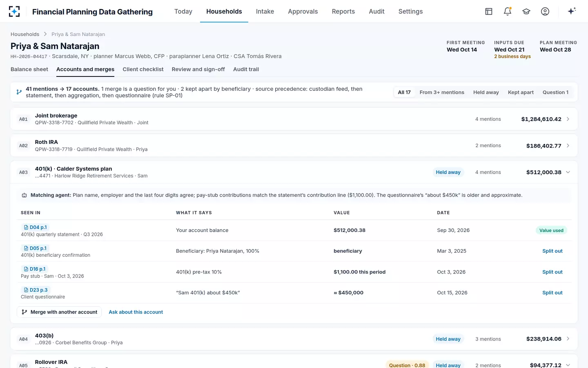Click the app logo icon
Viewport: 588px width, 368px height.
coord(14,11)
